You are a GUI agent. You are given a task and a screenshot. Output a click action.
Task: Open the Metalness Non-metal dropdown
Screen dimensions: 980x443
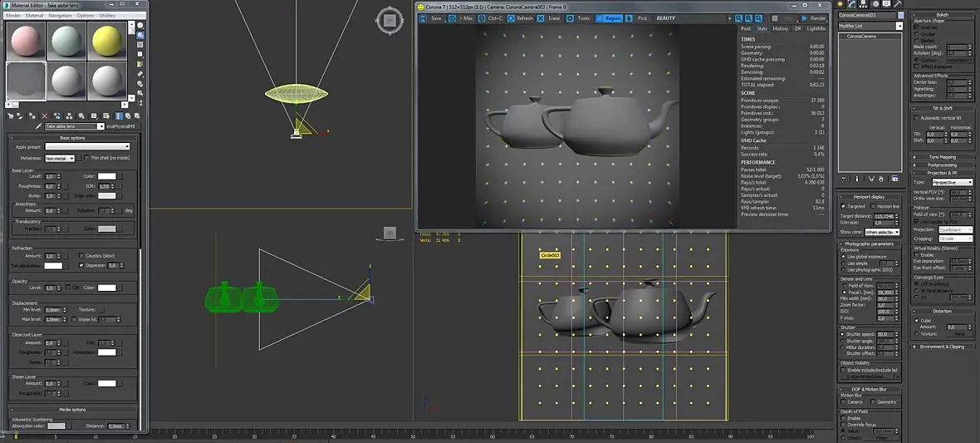tap(60, 158)
